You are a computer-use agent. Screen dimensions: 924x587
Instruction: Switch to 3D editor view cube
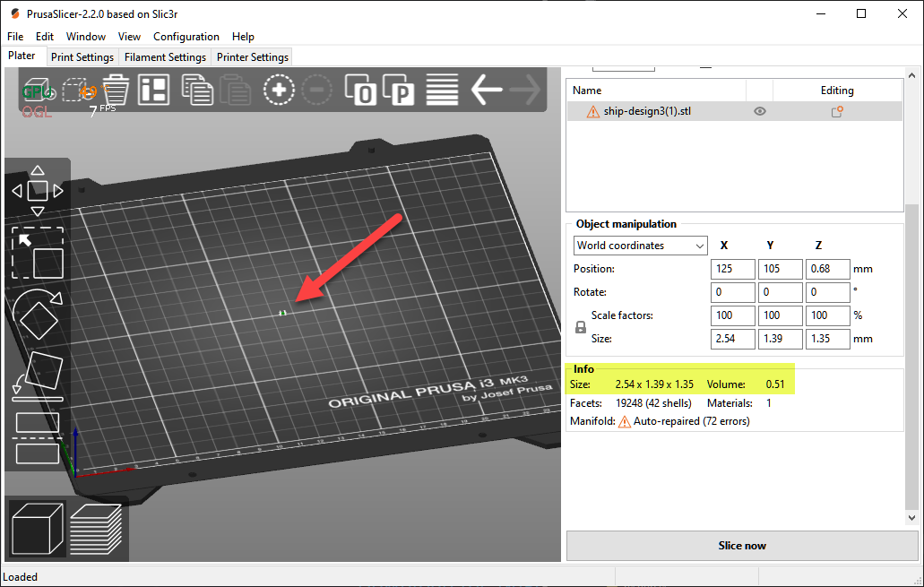(x=38, y=528)
